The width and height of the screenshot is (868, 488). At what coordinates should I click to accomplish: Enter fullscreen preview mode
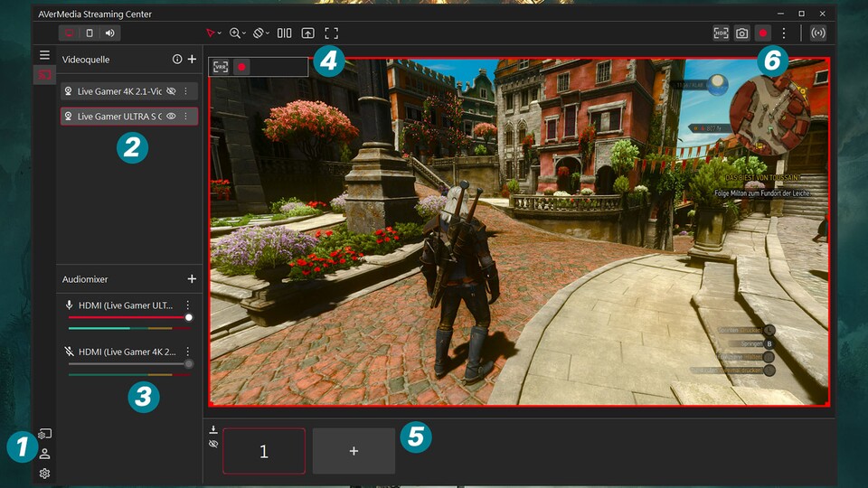point(331,33)
